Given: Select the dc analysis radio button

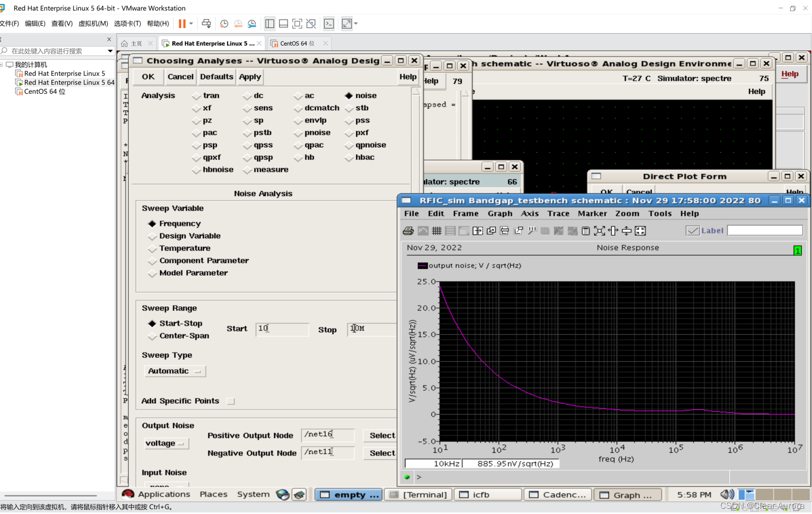Looking at the screenshot, I should (x=247, y=96).
